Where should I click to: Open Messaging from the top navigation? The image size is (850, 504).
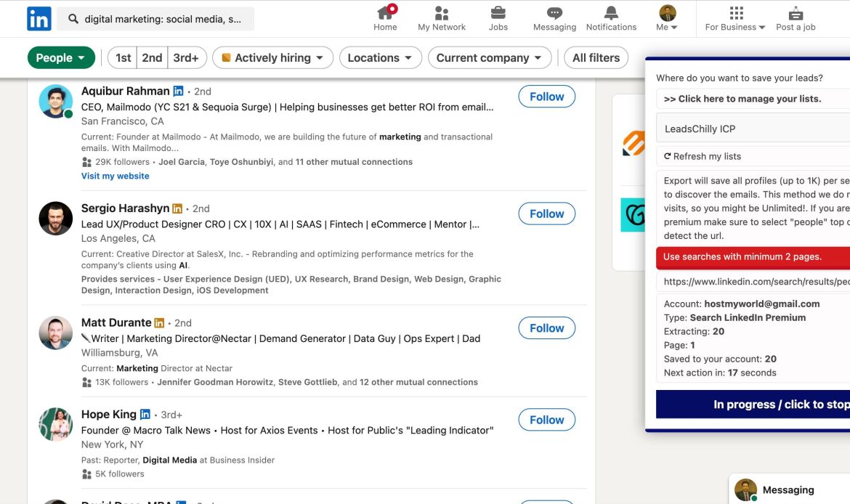coord(554,19)
